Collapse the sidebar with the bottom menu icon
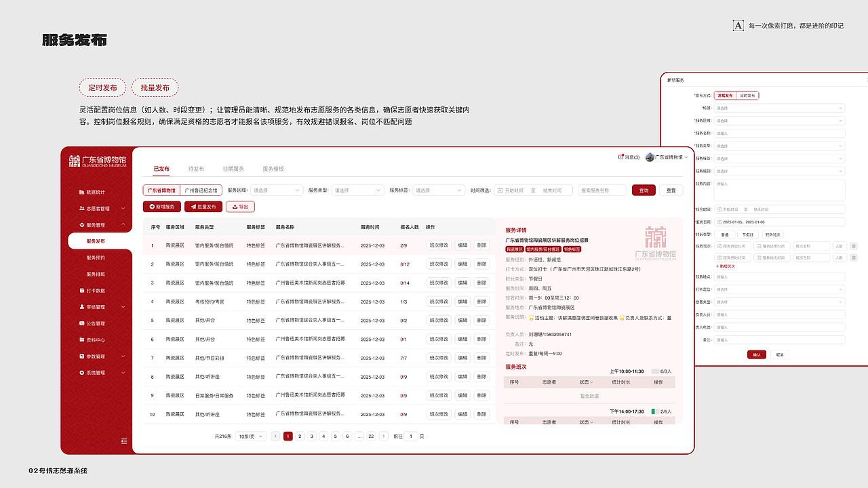The width and height of the screenshot is (868, 488). click(x=124, y=441)
